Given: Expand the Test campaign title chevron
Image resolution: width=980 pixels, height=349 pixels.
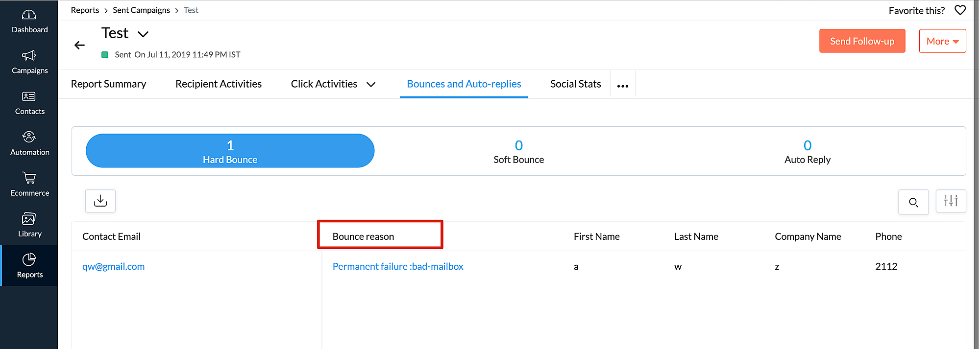Looking at the screenshot, I should (x=143, y=34).
